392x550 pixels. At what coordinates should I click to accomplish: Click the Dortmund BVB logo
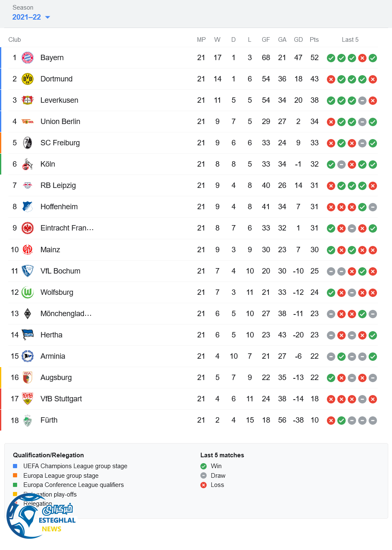[x=28, y=79]
